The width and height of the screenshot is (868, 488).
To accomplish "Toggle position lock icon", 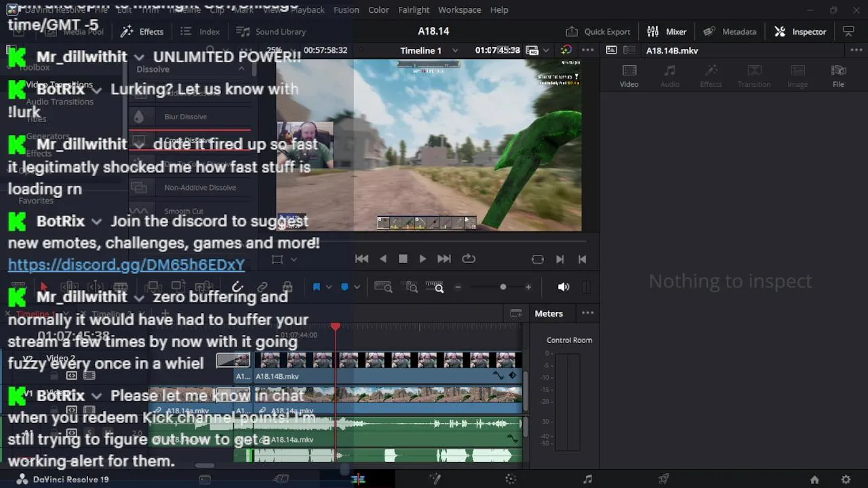I will pos(288,287).
